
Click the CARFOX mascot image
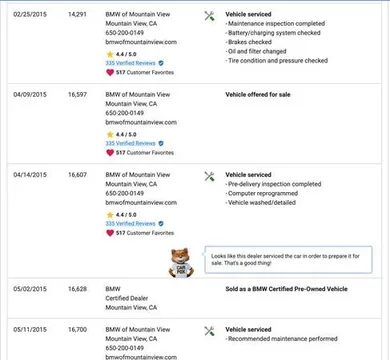(x=181, y=263)
